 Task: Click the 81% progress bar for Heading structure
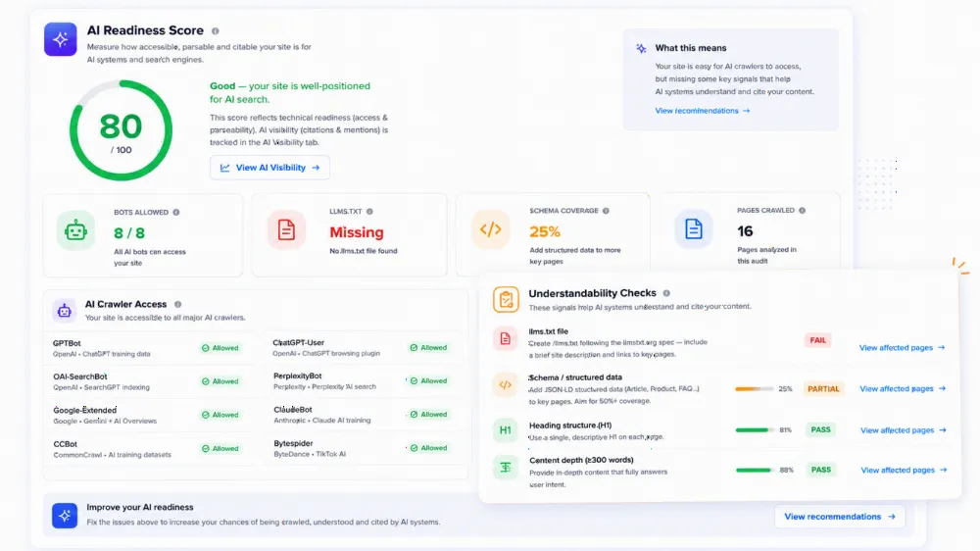click(x=755, y=430)
